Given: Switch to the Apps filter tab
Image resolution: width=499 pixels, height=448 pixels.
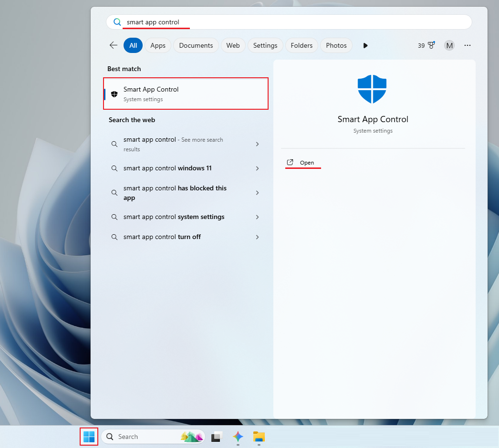Looking at the screenshot, I should click(x=158, y=45).
